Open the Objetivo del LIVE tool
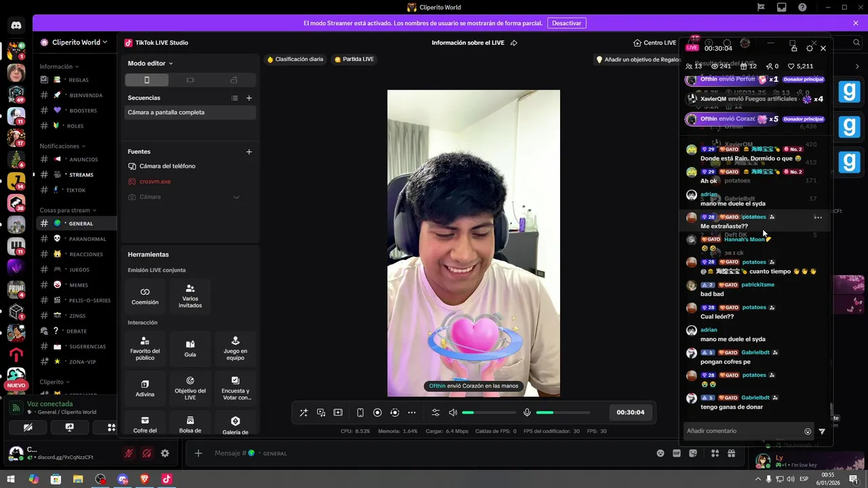Viewport: 868px width, 488px height. [190, 388]
